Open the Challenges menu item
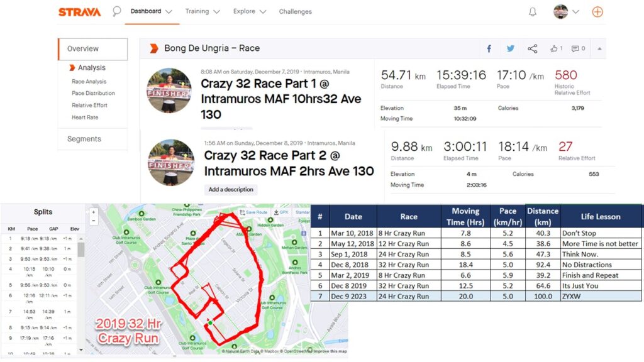 (x=295, y=11)
